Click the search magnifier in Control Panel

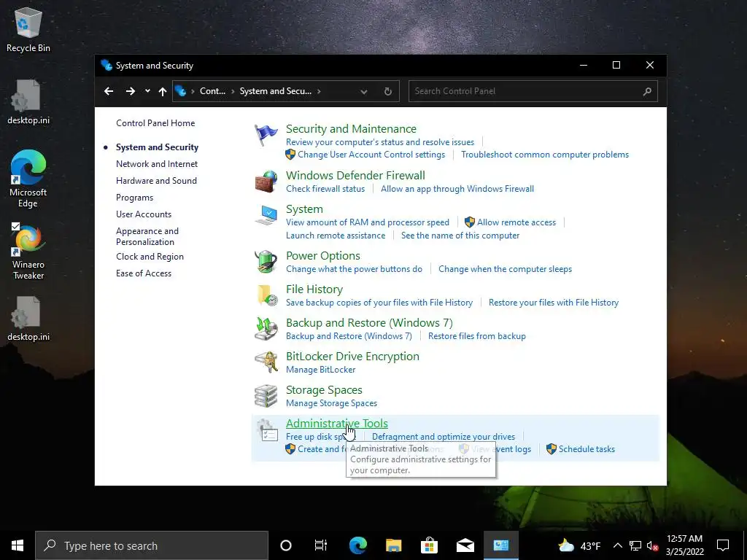point(647,91)
